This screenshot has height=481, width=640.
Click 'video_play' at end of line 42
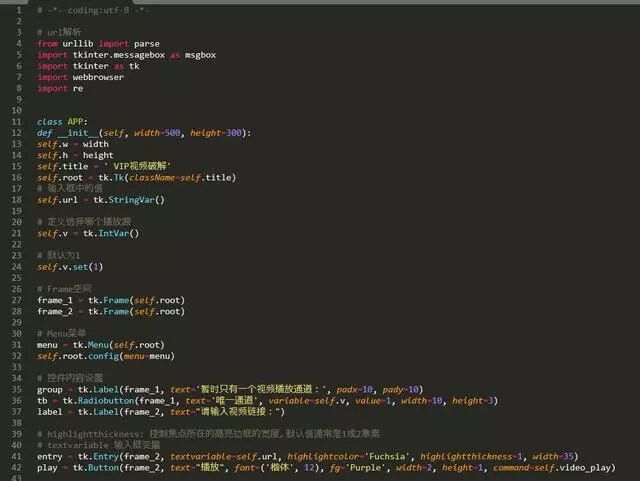tap(584, 468)
